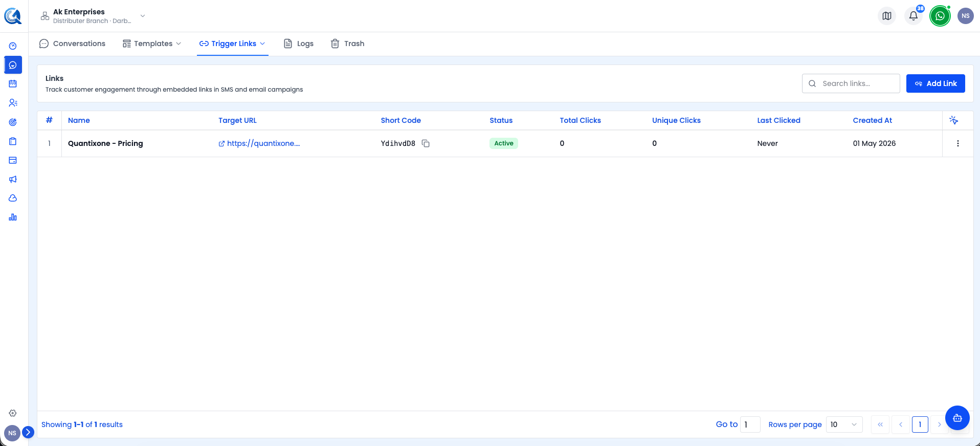
Task: Click the 01 May 2026 created date
Action: point(874,143)
